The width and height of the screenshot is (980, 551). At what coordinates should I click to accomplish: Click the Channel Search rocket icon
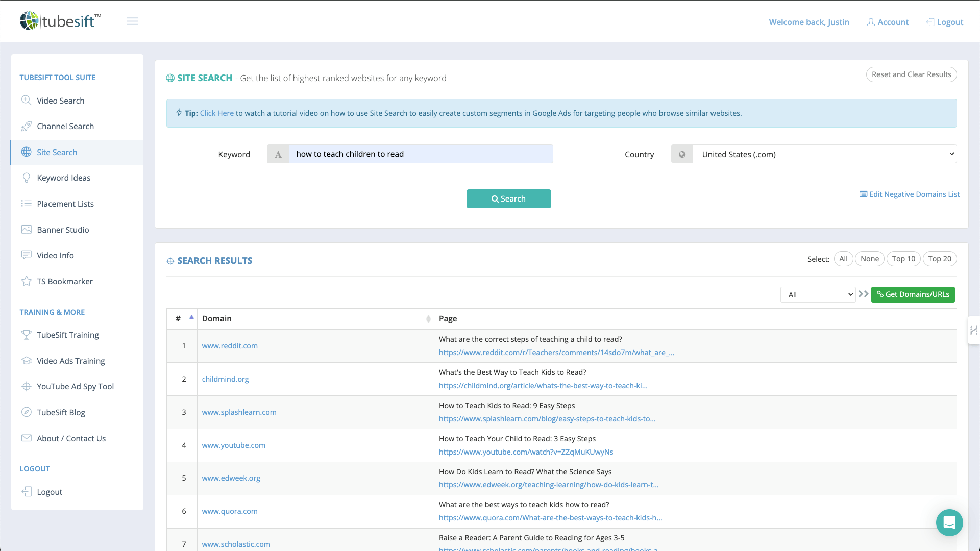click(26, 126)
